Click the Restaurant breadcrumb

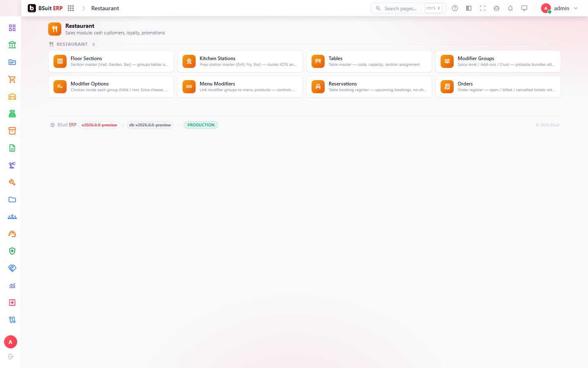coord(105,8)
